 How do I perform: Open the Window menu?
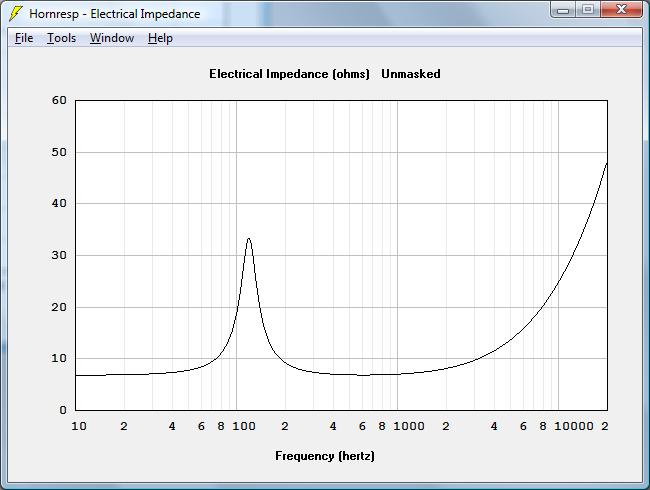pos(112,38)
